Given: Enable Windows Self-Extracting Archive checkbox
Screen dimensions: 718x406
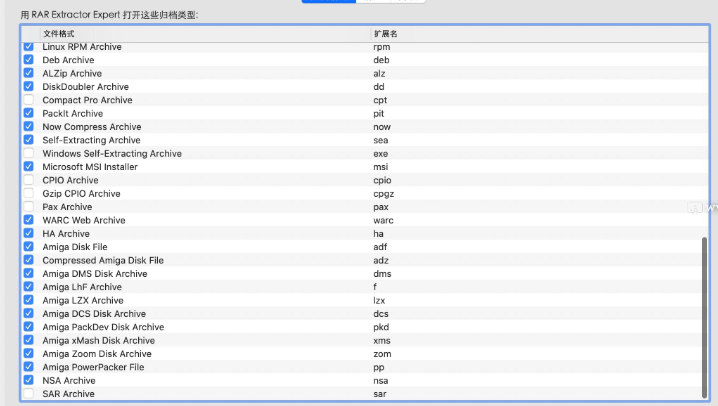Looking at the screenshot, I should pyautogui.click(x=28, y=153).
